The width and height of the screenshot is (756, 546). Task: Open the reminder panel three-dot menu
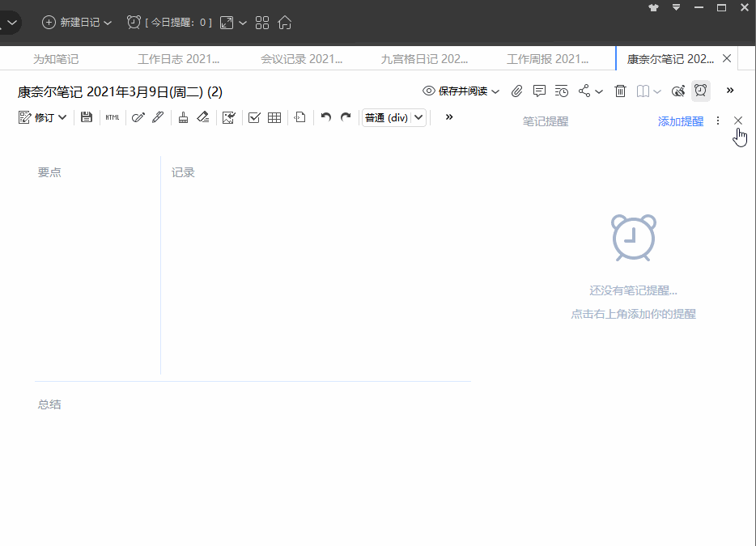pyautogui.click(x=718, y=121)
